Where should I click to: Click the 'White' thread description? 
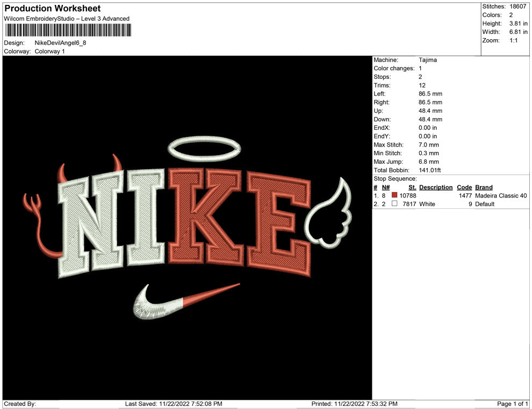click(427, 204)
